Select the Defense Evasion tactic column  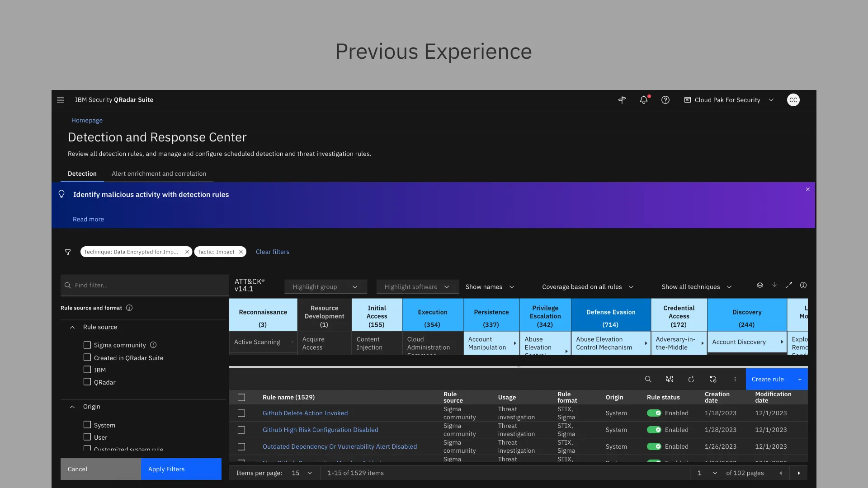click(x=611, y=315)
